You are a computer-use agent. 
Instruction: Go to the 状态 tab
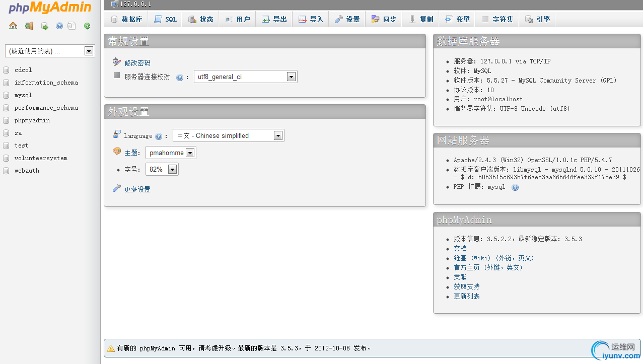(x=200, y=19)
